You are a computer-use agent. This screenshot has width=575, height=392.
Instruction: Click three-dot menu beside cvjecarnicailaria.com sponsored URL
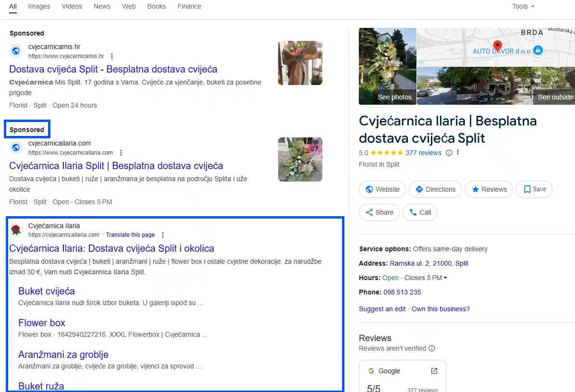click(x=121, y=153)
